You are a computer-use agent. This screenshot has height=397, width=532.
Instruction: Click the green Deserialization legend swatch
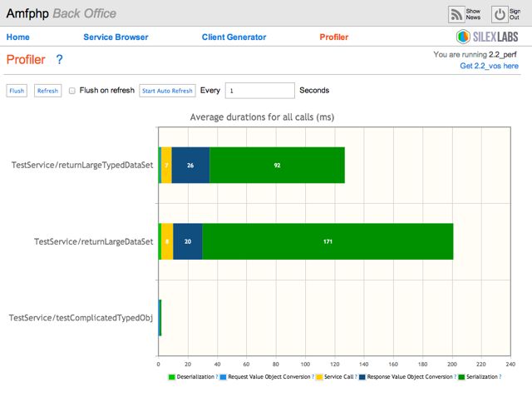[x=171, y=377]
